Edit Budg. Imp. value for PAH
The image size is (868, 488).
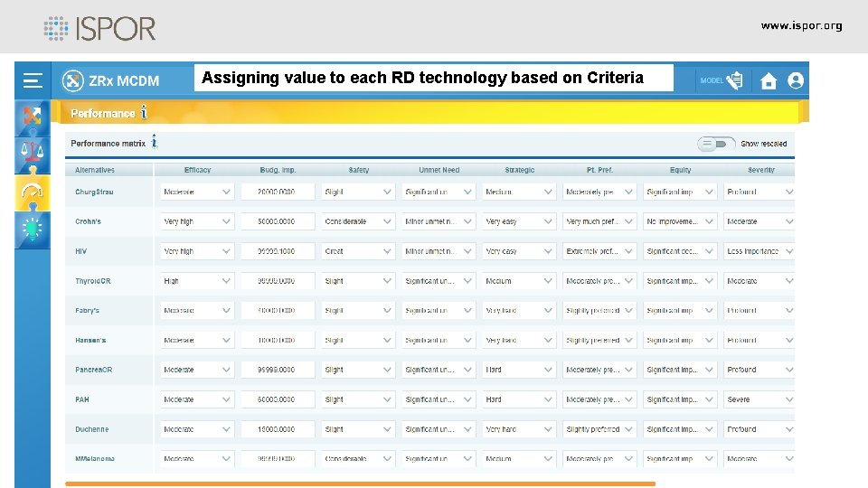coord(278,399)
